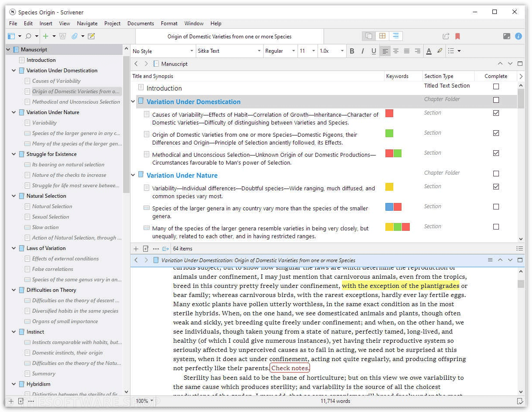Uncheck Complete for Variability row
The image size is (532, 412).
click(496, 187)
